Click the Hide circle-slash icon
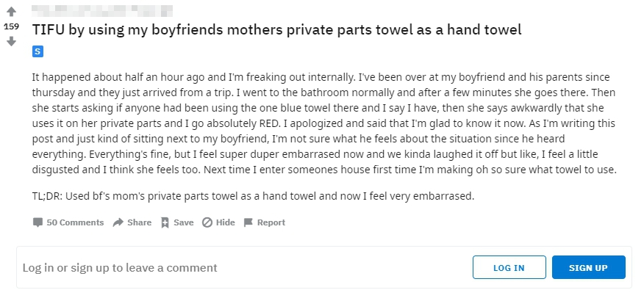The height and width of the screenshot is (301, 644). point(207,222)
